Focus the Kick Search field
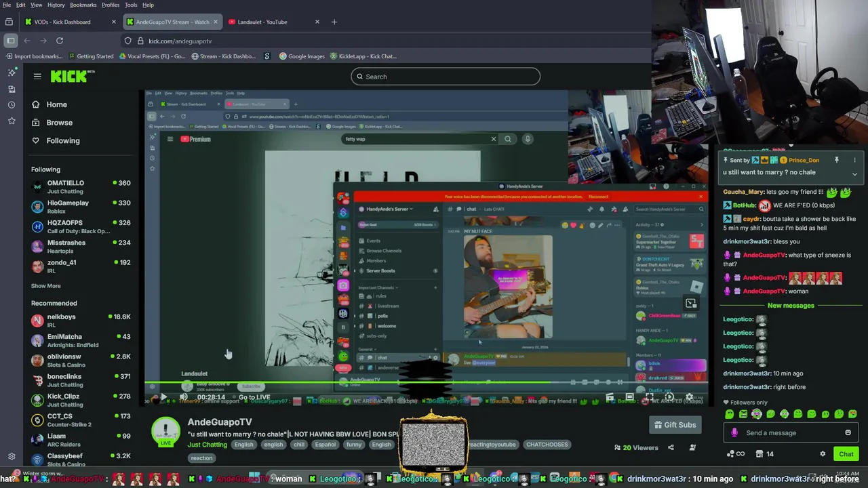The width and height of the screenshot is (868, 488). 446,77
